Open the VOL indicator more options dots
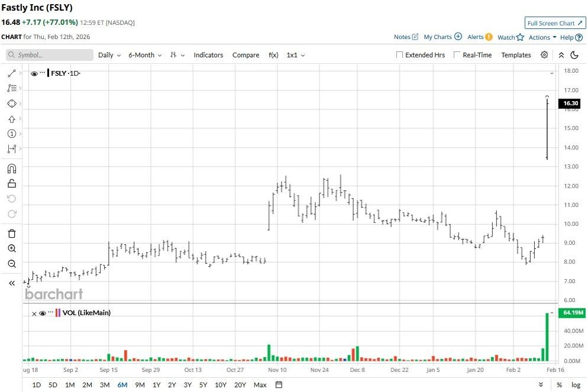588x392 pixels. (51, 312)
